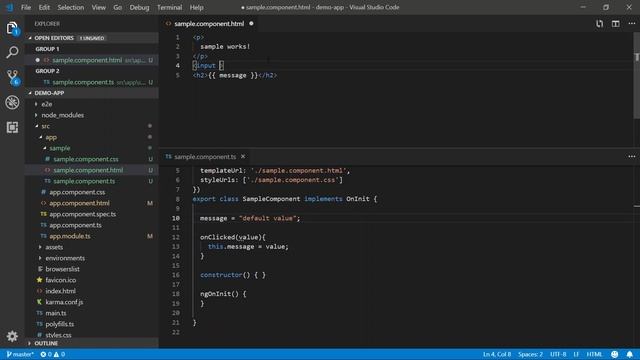Open the Search view in activity bar
The width and height of the screenshot is (640, 360).
[12, 52]
